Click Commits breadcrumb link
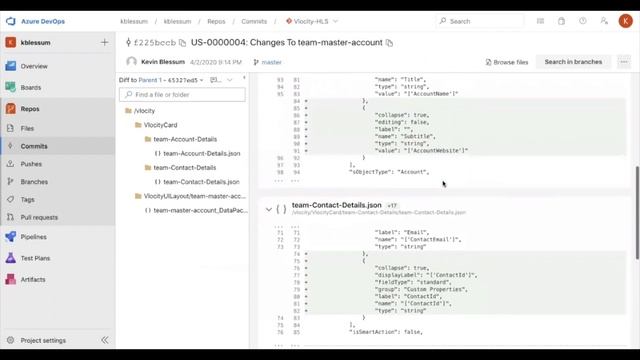 pyautogui.click(x=254, y=21)
